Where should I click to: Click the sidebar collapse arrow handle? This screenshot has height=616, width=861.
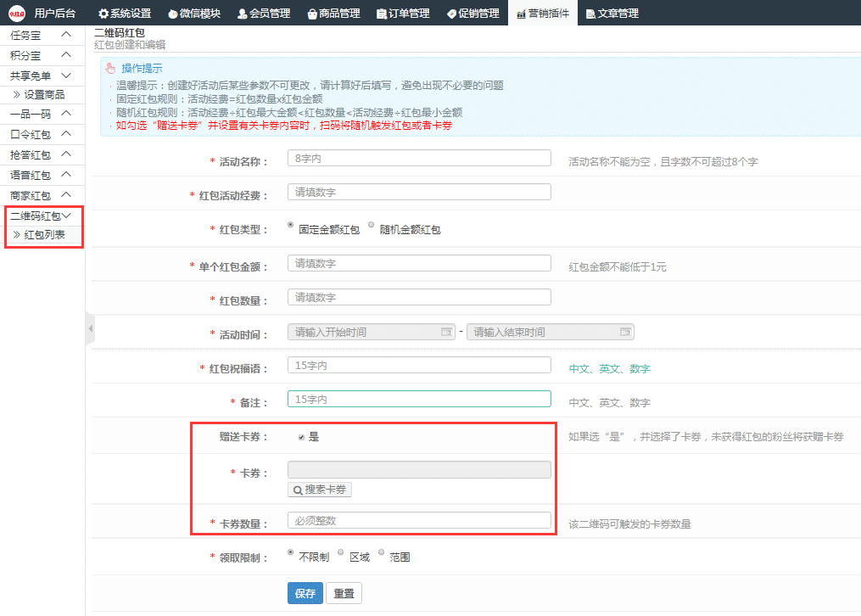[90, 328]
